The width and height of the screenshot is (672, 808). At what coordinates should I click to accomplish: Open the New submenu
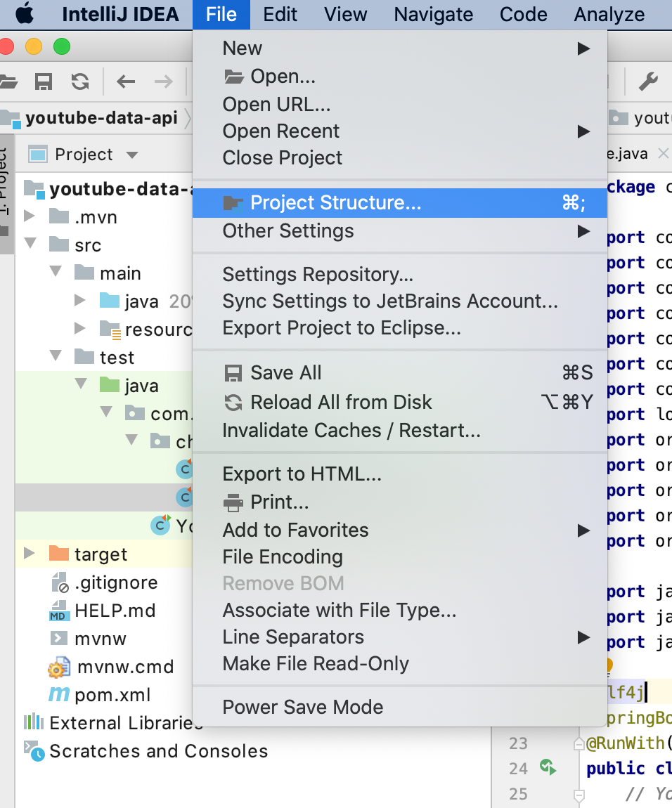[400, 48]
